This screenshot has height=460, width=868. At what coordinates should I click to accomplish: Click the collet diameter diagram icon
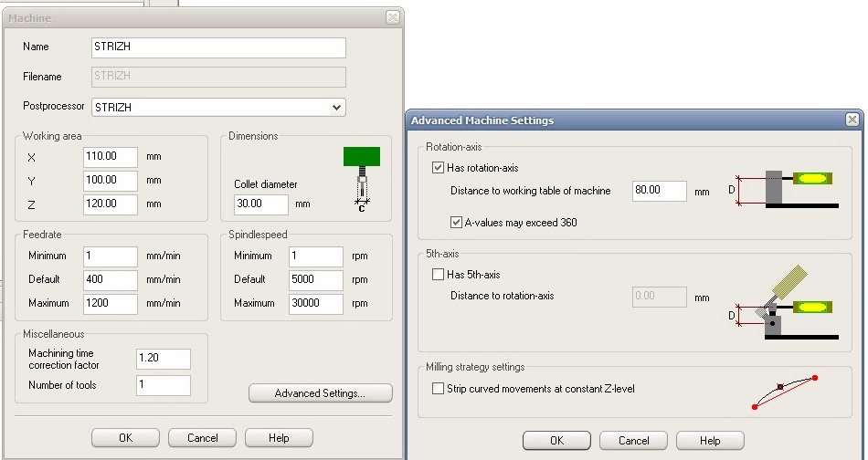coord(361,180)
